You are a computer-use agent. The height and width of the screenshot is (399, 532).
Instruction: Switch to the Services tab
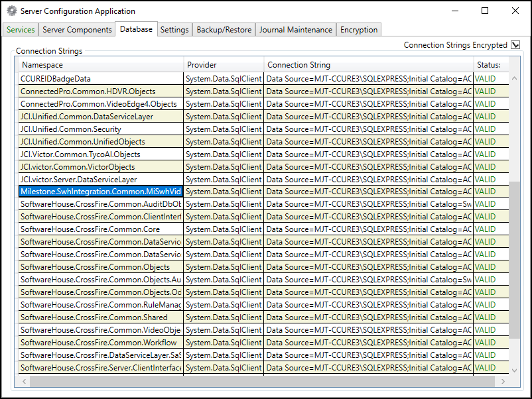click(x=21, y=30)
